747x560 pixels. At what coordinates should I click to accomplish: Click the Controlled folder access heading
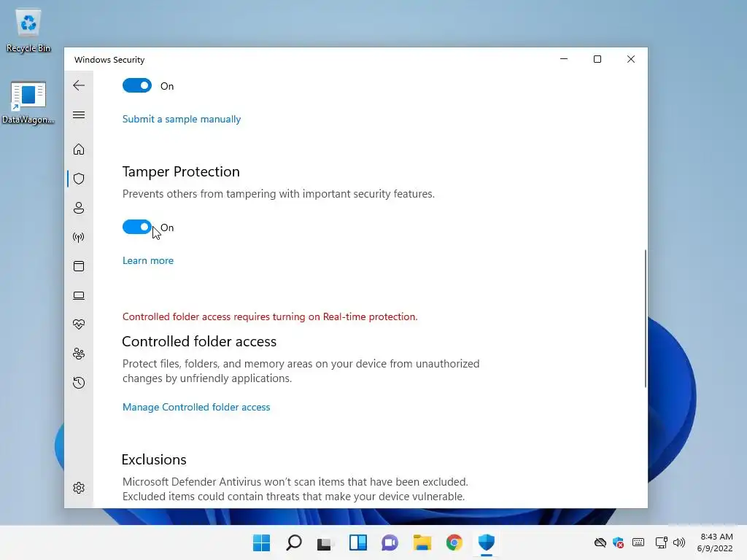(199, 341)
